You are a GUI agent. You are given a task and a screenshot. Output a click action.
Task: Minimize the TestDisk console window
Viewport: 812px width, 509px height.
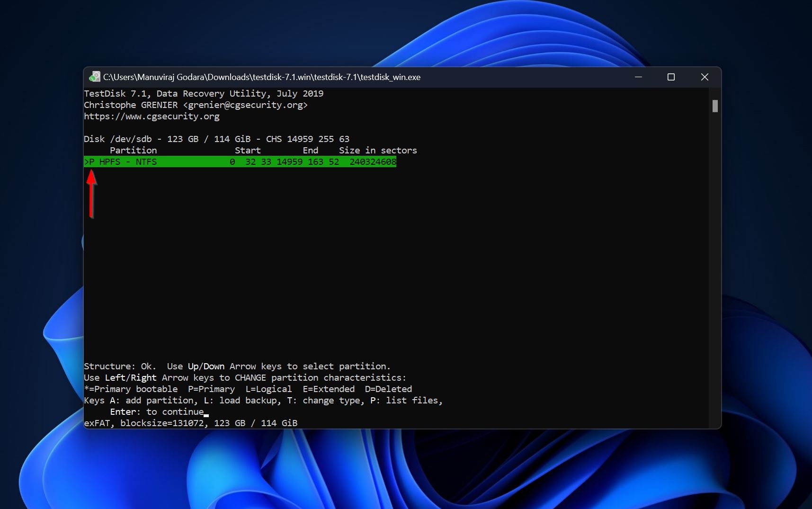point(638,77)
